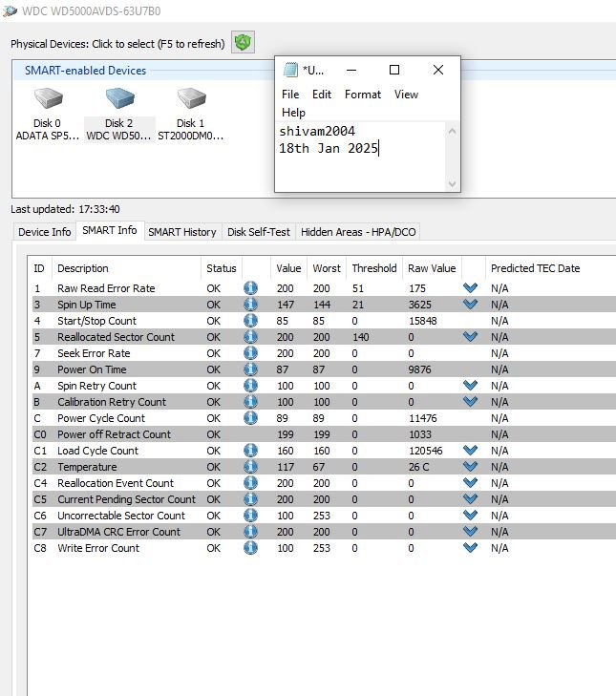Screen dimensions: 616x696
Task: Open the Notepad Format menu
Action: click(363, 95)
